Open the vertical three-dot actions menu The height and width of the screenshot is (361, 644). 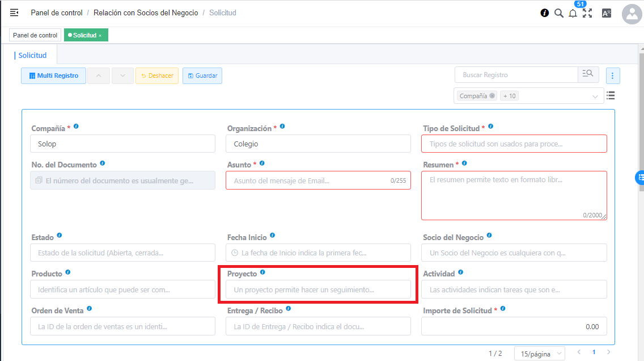(612, 75)
